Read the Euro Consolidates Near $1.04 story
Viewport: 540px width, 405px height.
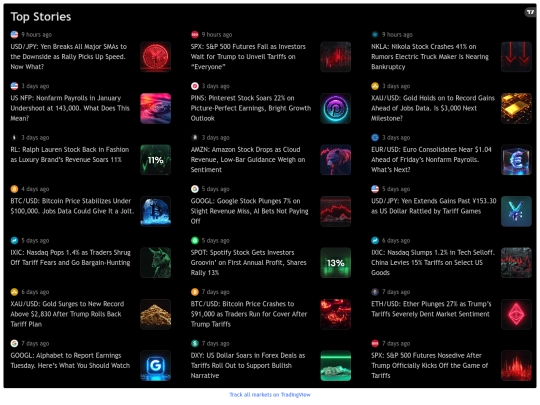[x=431, y=159]
